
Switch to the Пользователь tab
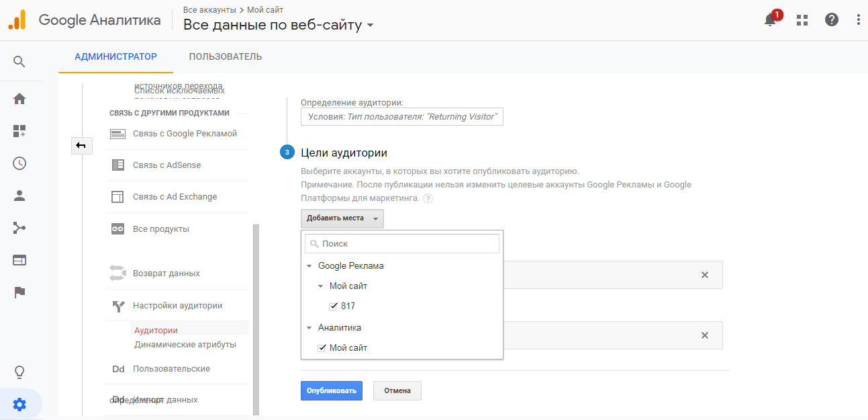(226, 56)
